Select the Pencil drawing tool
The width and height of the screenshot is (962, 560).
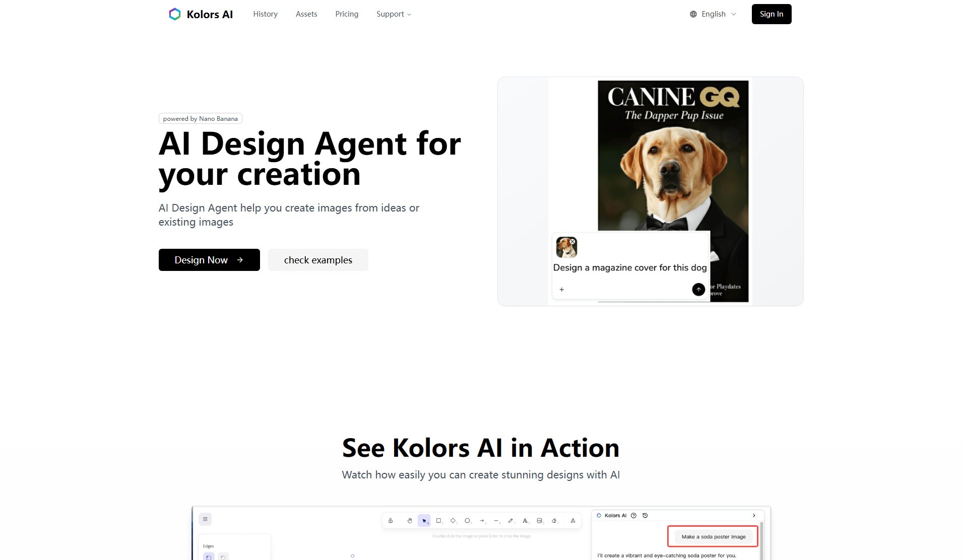511,521
